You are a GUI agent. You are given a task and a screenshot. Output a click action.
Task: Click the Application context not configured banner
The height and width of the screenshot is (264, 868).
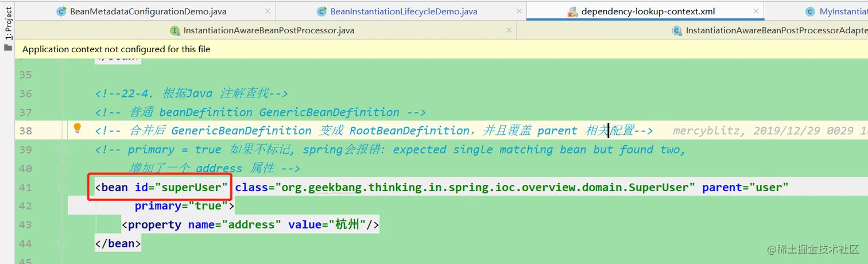(x=442, y=49)
